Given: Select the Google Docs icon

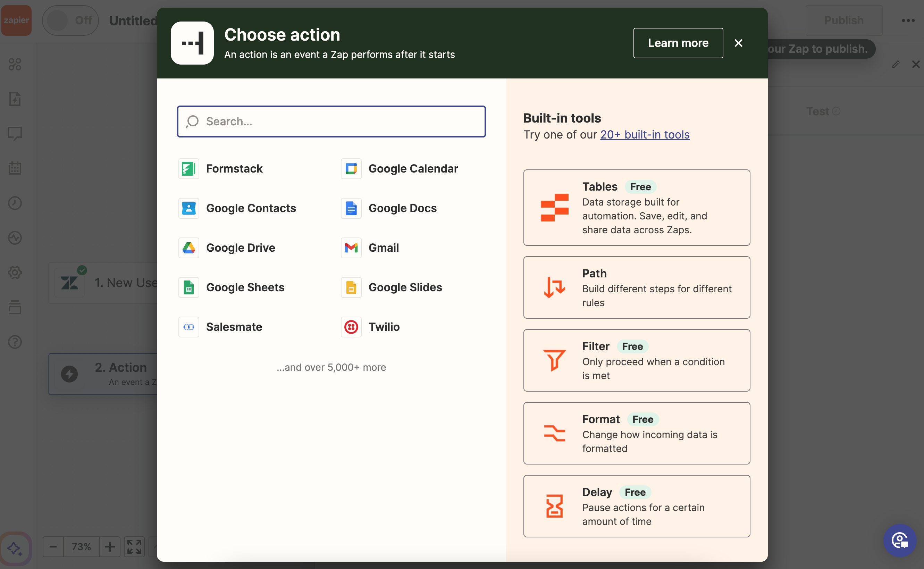Looking at the screenshot, I should pyautogui.click(x=351, y=208).
